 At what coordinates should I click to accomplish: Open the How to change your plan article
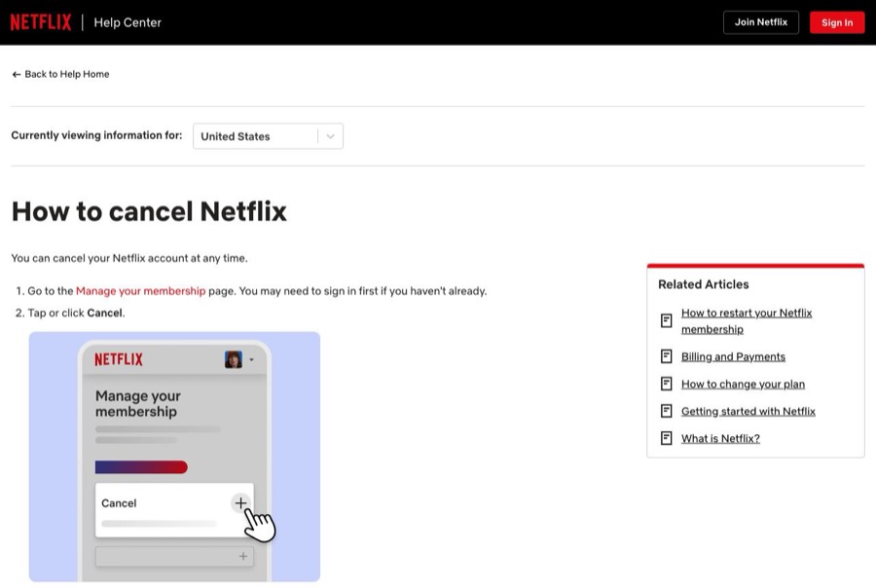pyautogui.click(x=743, y=384)
